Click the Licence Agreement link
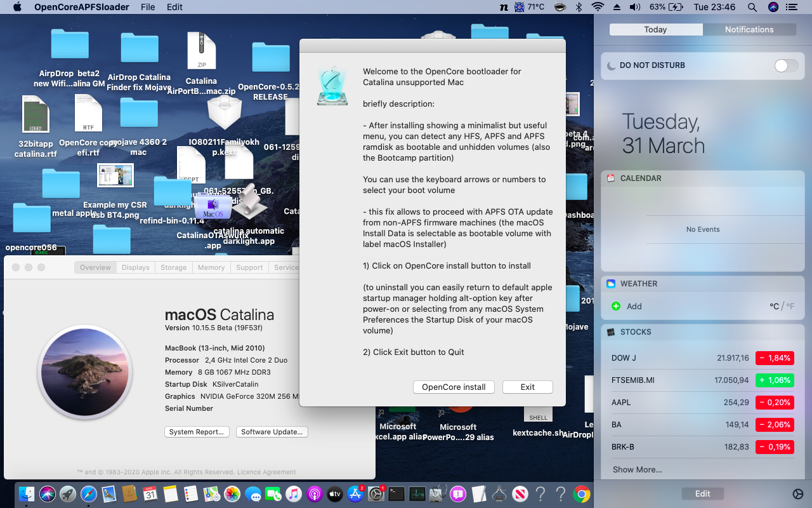Viewport: 812px width, 508px height. pyautogui.click(x=266, y=472)
